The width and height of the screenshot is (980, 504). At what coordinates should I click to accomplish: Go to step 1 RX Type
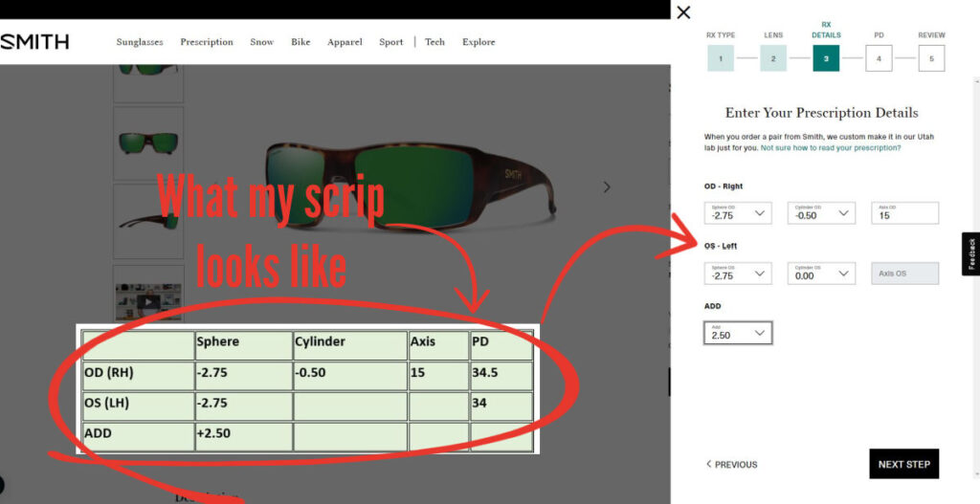tap(721, 58)
